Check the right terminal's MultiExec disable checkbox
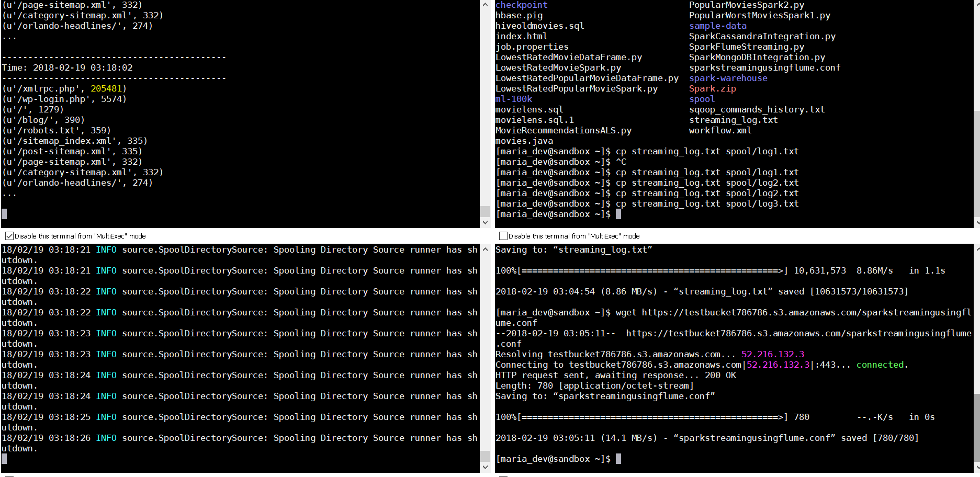980x477 pixels. (503, 236)
